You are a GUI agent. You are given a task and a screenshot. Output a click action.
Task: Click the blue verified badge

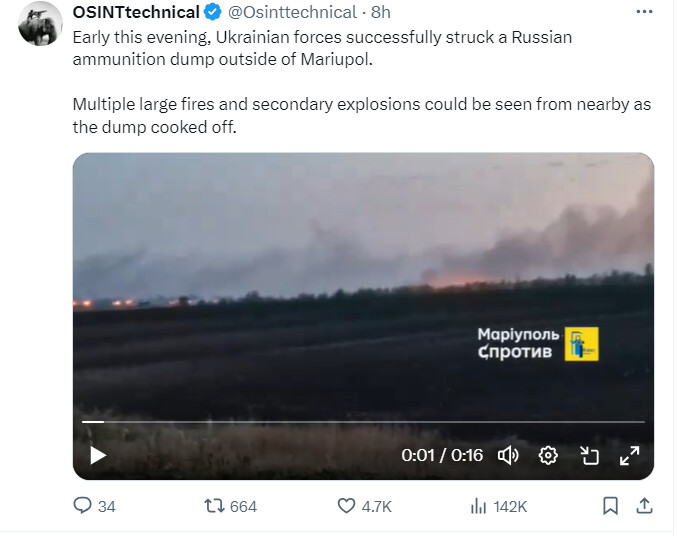click(x=213, y=12)
